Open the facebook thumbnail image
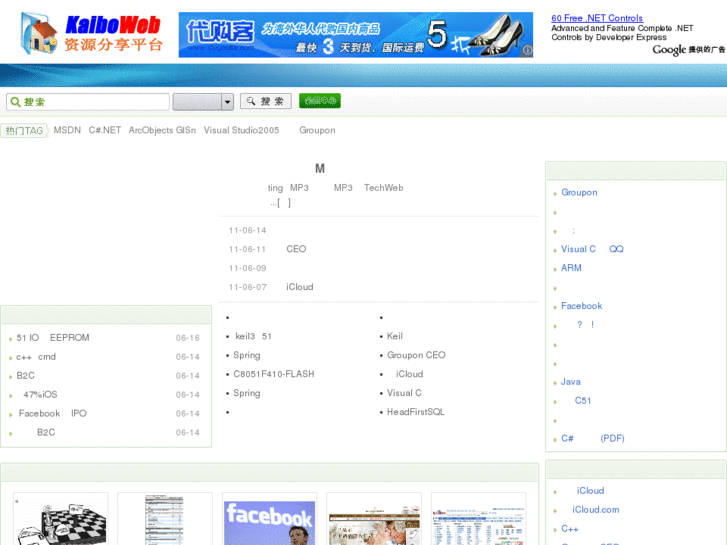 tap(269, 520)
